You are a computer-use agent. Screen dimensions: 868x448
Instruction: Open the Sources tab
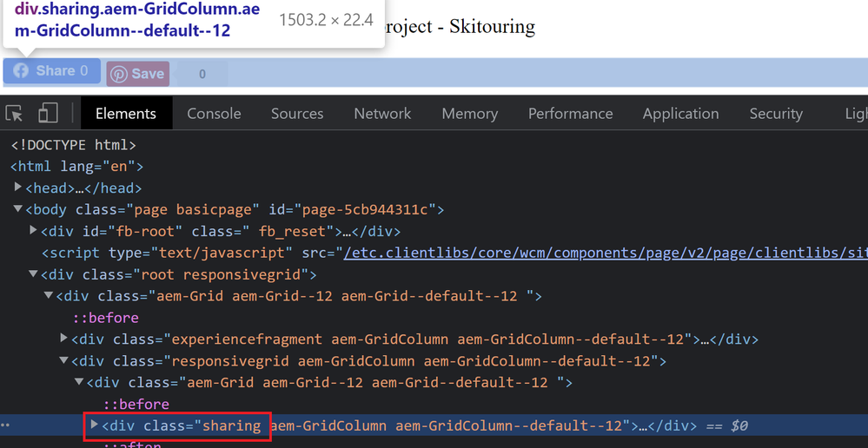click(297, 114)
